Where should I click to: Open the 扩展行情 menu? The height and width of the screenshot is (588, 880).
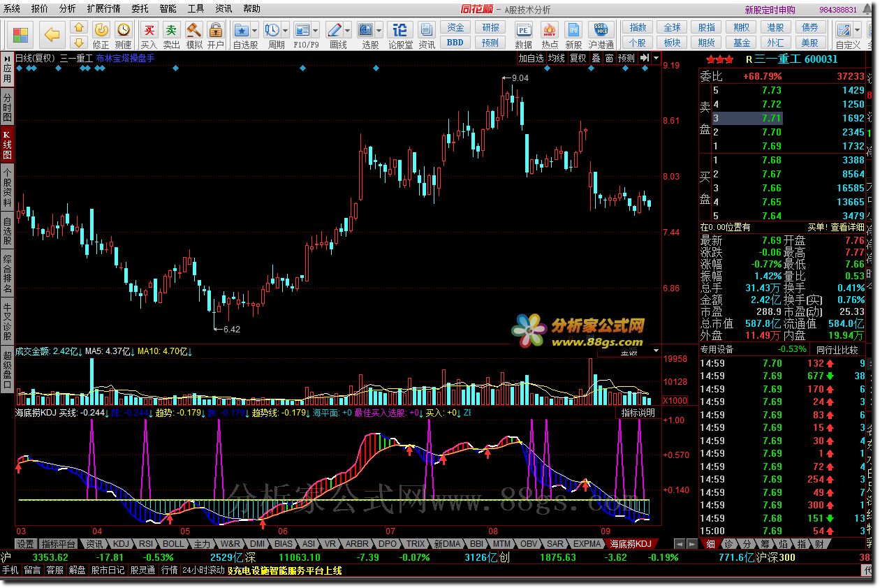click(x=103, y=9)
